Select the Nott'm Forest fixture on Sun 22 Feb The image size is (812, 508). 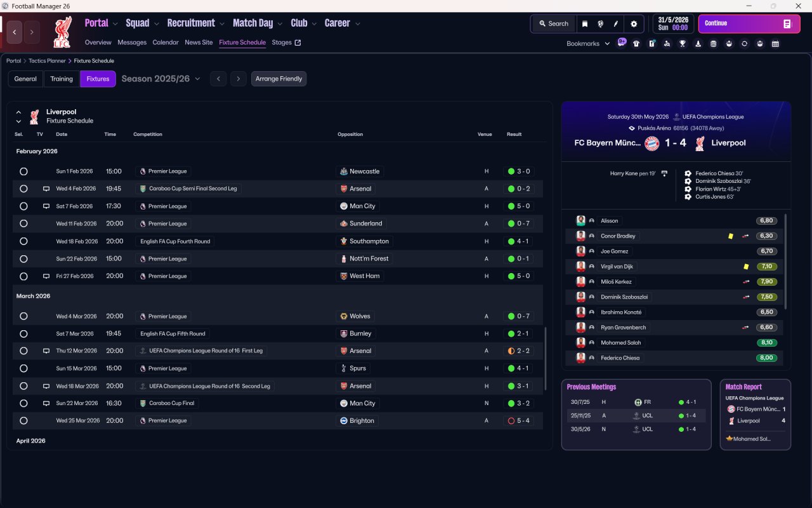(23, 258)
